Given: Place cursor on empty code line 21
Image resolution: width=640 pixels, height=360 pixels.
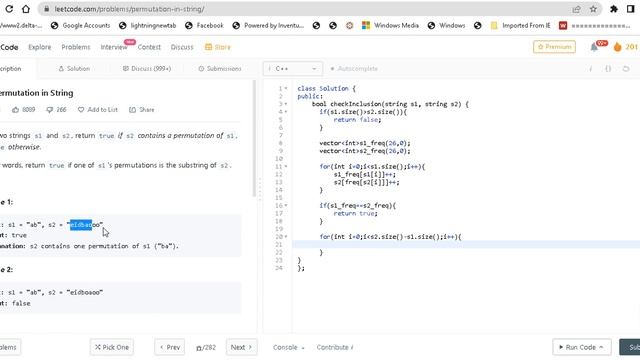Looking at the screenshot, I should point(466,244).
